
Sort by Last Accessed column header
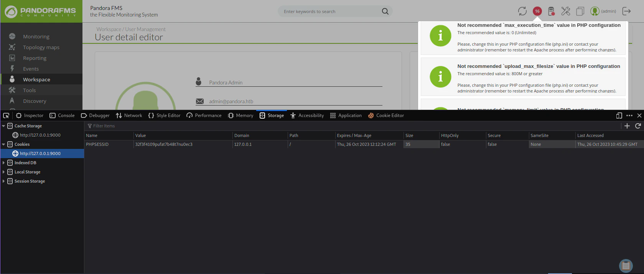coord(609,135)
